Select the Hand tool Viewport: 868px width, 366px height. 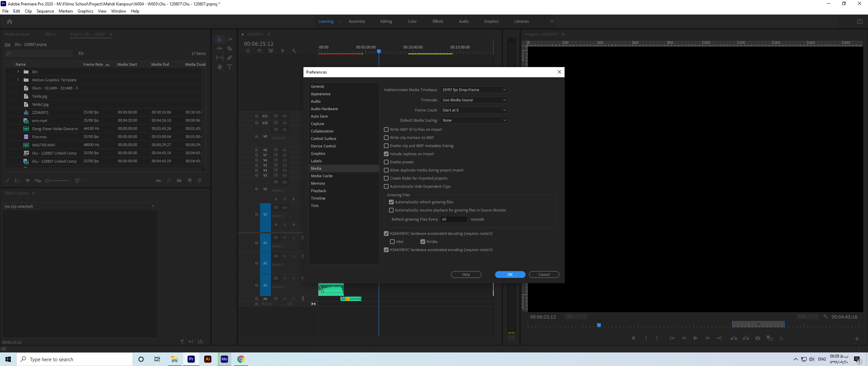220,67
